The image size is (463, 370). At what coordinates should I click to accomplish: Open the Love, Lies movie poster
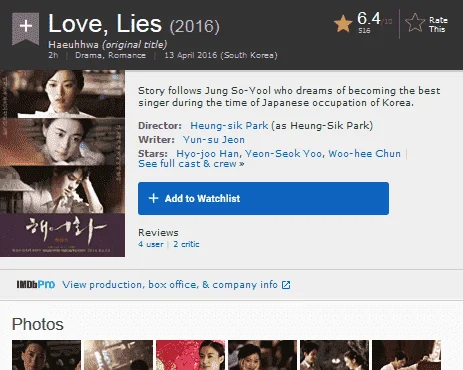click(62, 163)
